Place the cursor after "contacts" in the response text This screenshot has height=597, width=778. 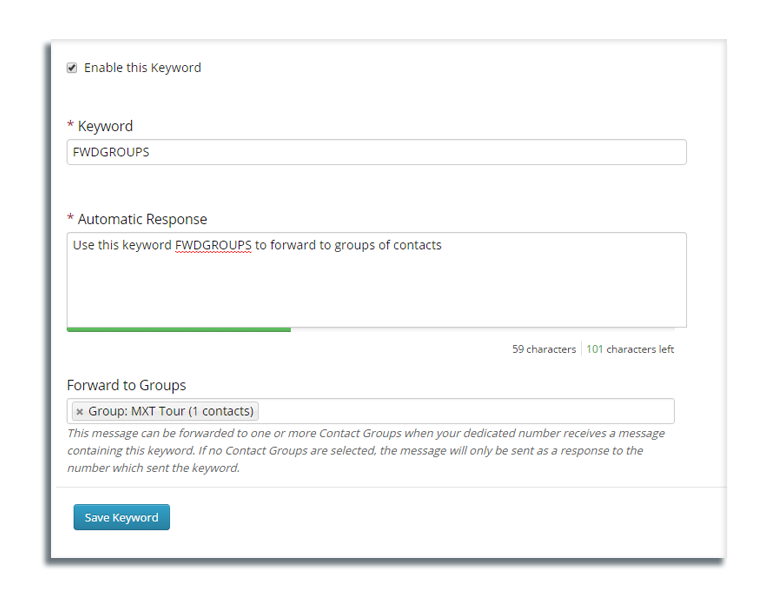pyautogui.click(x=443, y=245)
